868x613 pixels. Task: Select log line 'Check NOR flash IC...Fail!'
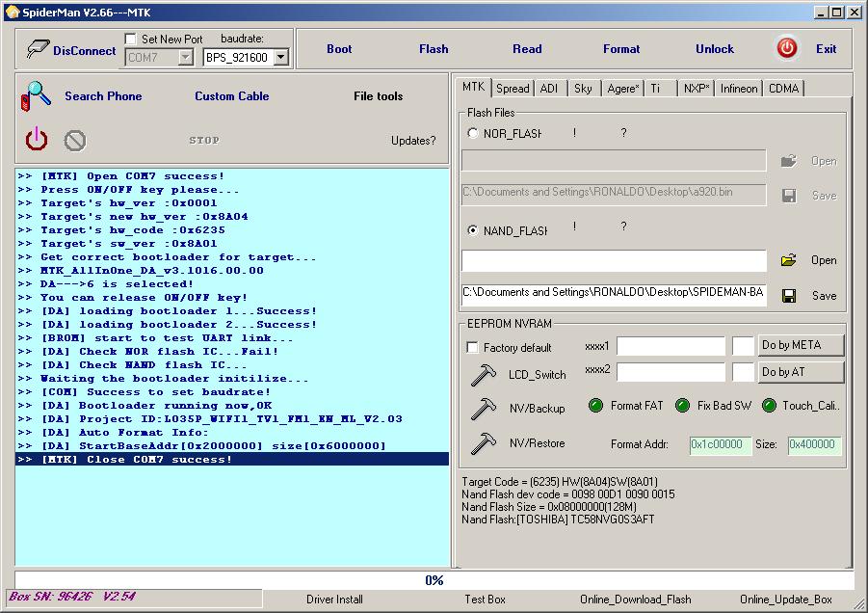232,352
